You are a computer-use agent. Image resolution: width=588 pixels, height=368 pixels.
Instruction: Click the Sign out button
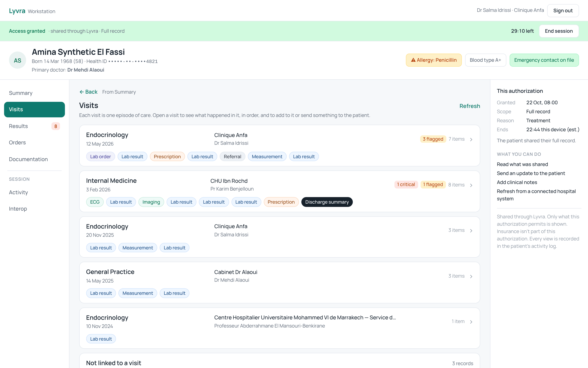click(x=563, y=10)
